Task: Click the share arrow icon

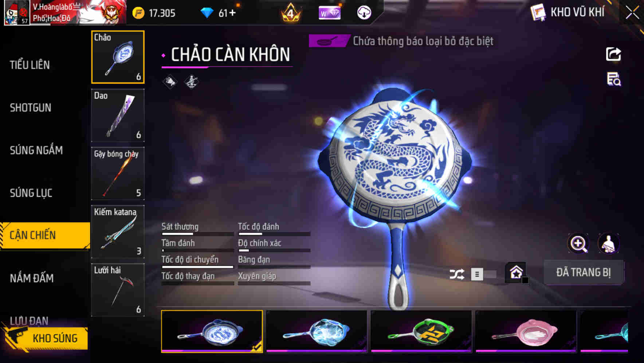Action: pyautogui.click(x=613, y=54)
